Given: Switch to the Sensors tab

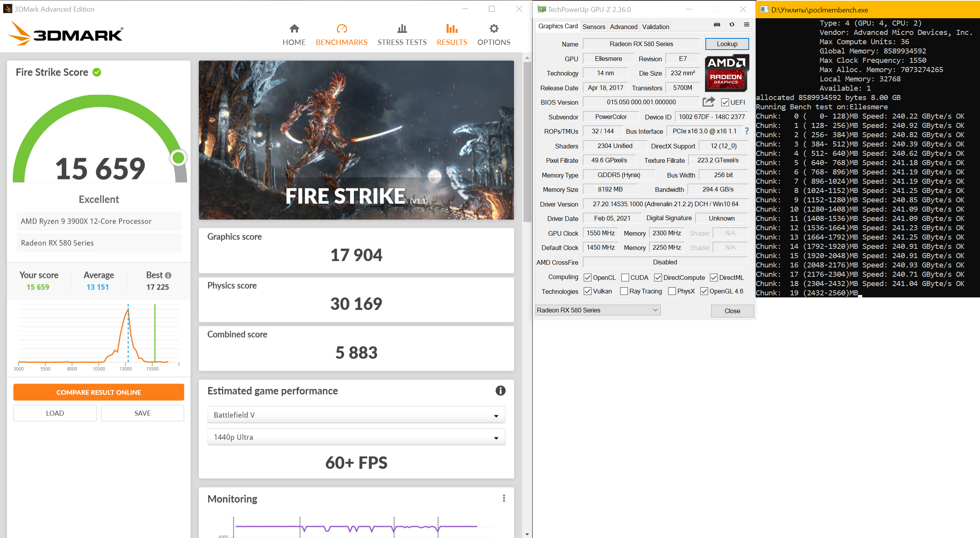Looking at the screenshot, I should pos(593,27).
